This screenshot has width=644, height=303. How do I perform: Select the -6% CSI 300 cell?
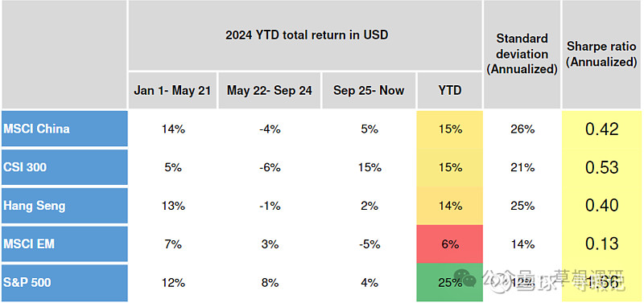[270, 167]
